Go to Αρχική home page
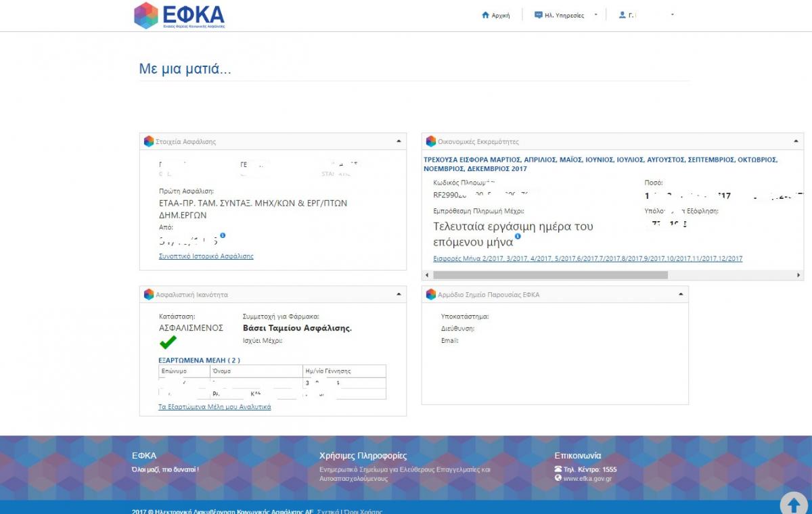The height and width of the screenshot is (514, 812). [500, 15]
